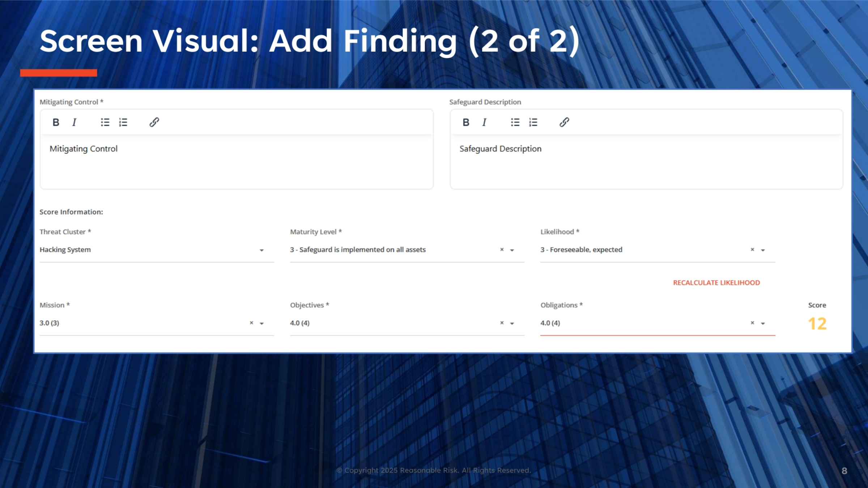Click the Recalculate Likelihood button

716,283
